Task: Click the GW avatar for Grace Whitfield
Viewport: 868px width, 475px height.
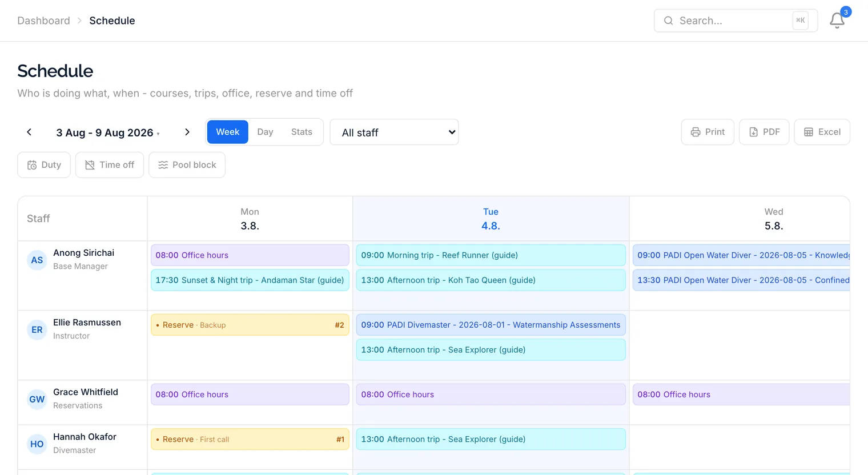Action: pos(37,400)
